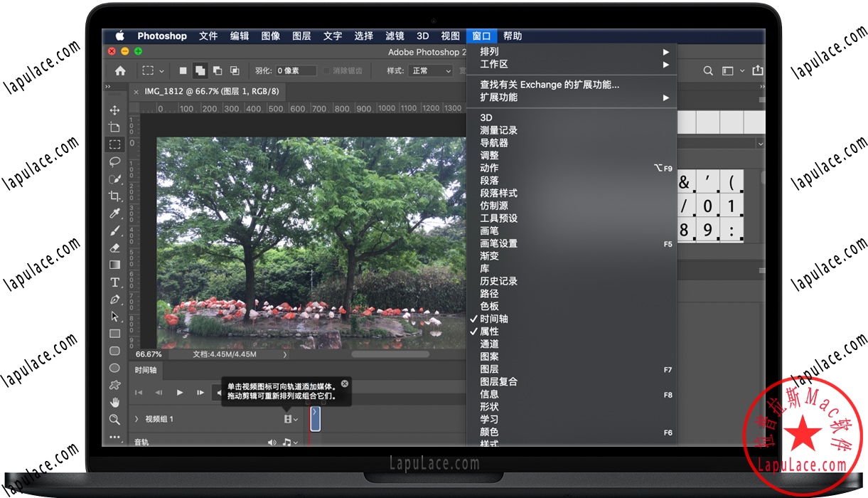Choose 画笔设置 from the Window menu
This screenshot has width=868, height=498.
(x=499, y=243)
